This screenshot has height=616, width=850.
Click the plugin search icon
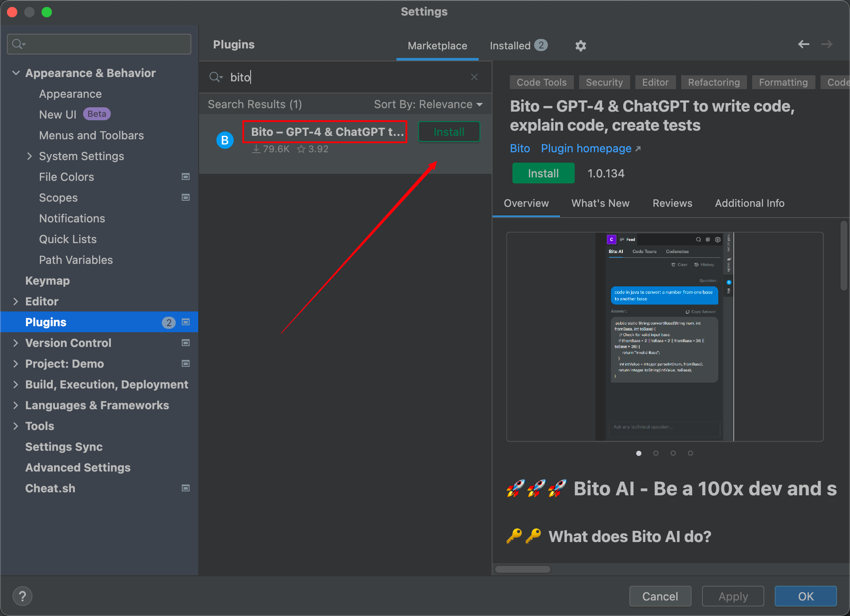tap(216, 77)
